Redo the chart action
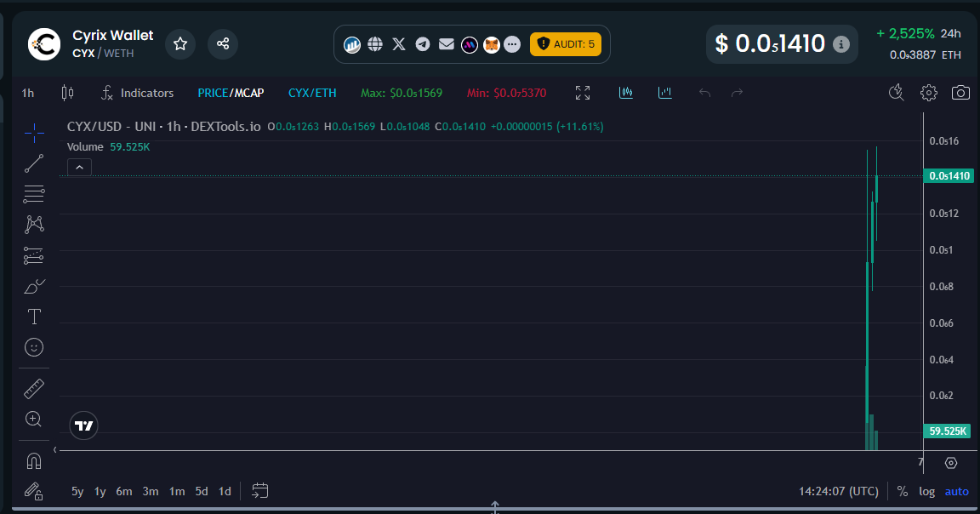Viewport: 980px width, 514px height. (x=737, y=93)
